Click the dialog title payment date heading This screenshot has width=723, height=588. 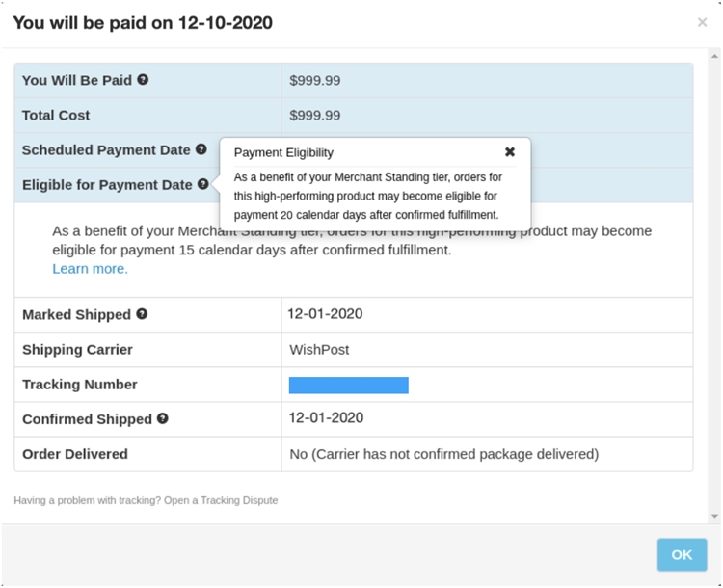tap(143, 22)
